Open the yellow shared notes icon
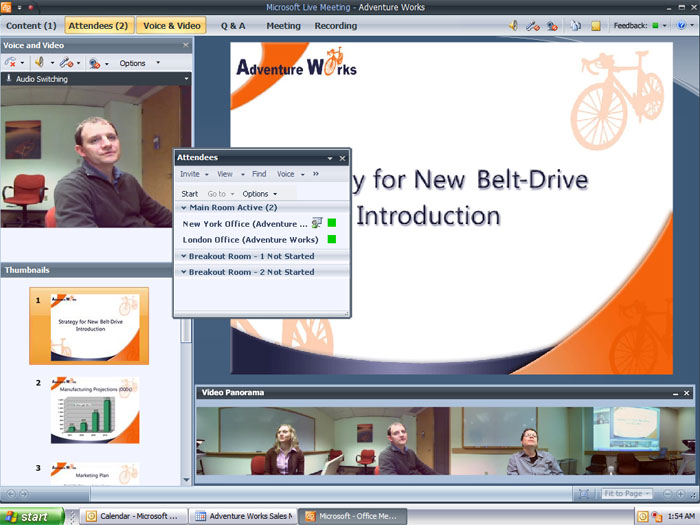 point(596,26)
